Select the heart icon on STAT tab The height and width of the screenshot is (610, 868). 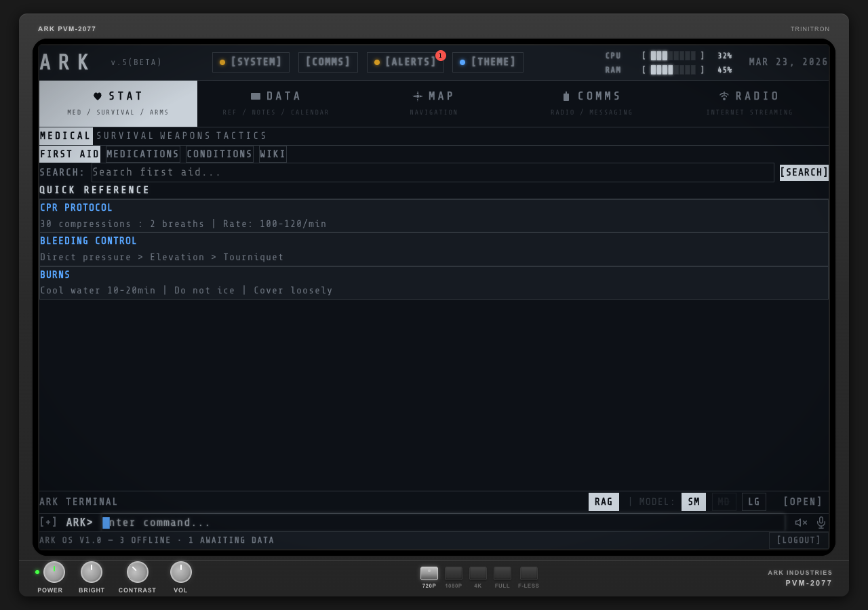[97, 95]
